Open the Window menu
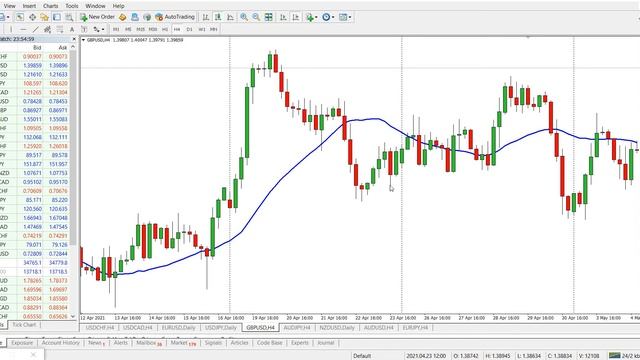The height and width of the screenshot is (360, 640). [x=95, y=6]
